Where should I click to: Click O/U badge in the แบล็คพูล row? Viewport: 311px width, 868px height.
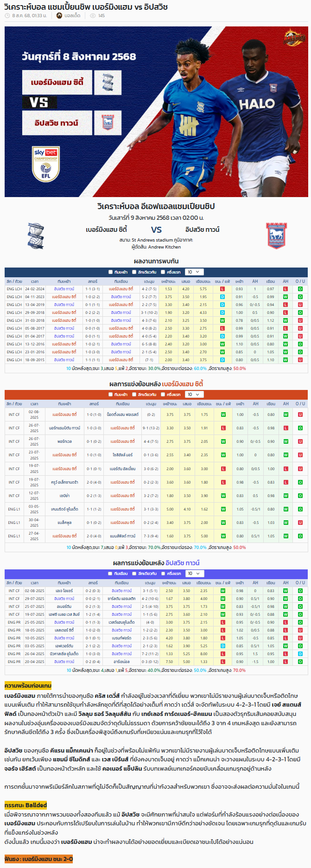300,523
